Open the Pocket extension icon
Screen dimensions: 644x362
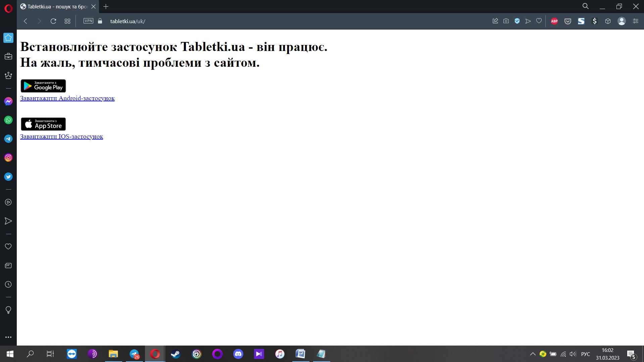pos(568,21)
